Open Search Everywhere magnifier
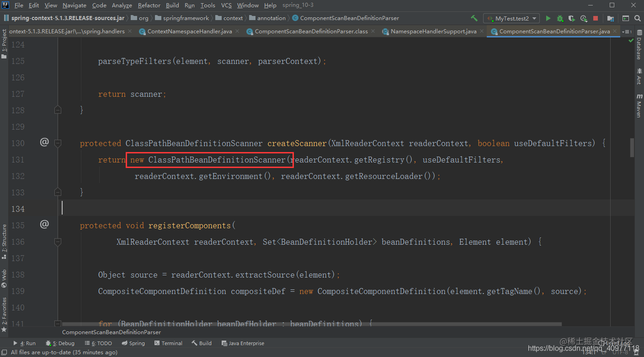The width and height of the screenshot is (644, 357). click(638, 18)
